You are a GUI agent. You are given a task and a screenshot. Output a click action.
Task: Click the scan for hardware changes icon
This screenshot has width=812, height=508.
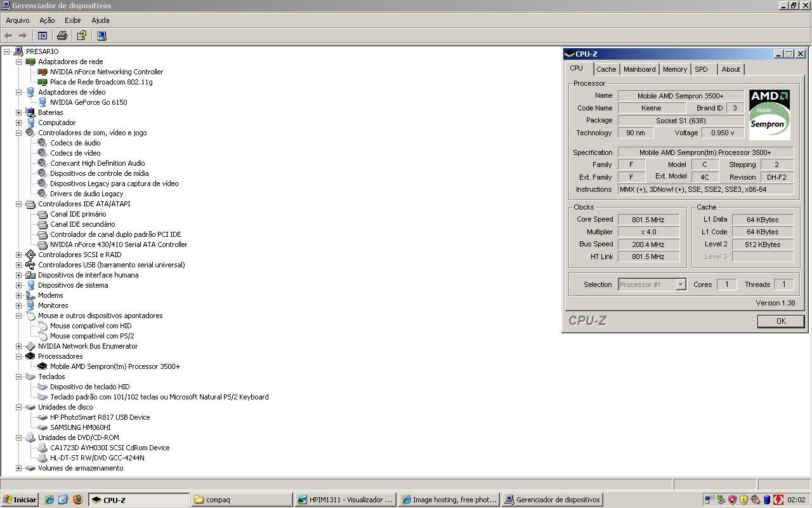(101, 36)
